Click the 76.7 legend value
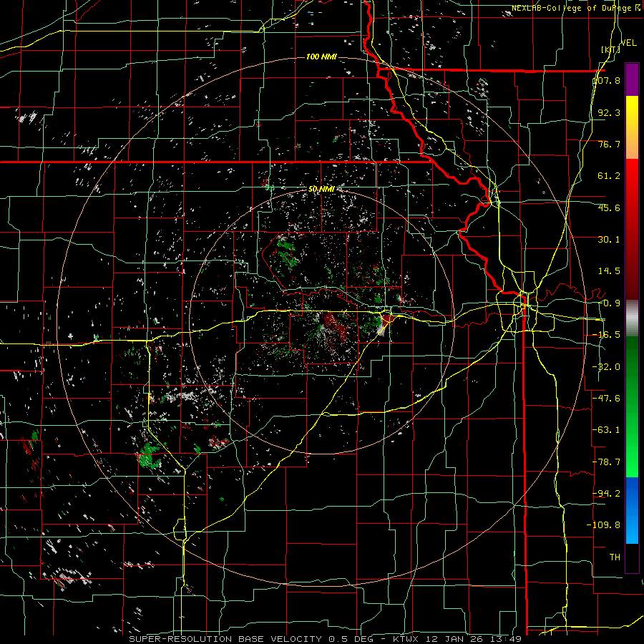Screen dimensions: 644x644 [x=609, y=144]
